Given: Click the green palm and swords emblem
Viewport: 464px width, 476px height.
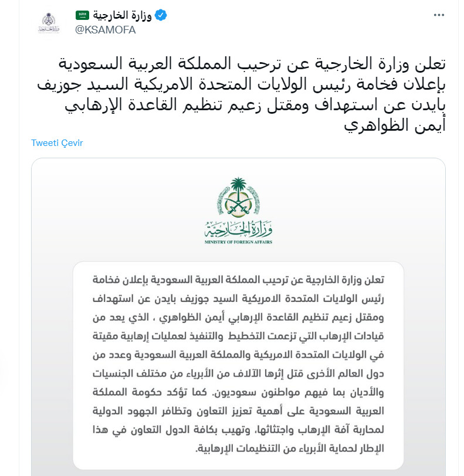Looking at the screenshot, I should 238,199.
